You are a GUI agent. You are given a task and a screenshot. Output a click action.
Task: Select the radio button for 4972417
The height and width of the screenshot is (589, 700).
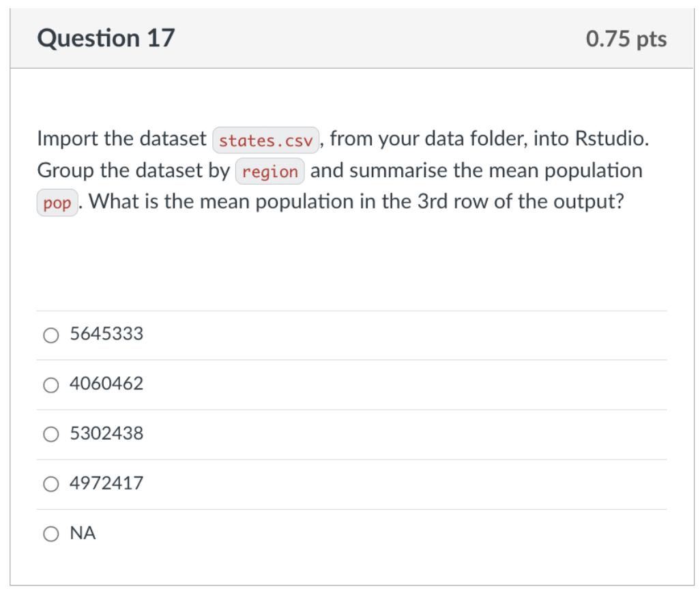[x=50, y=484]
